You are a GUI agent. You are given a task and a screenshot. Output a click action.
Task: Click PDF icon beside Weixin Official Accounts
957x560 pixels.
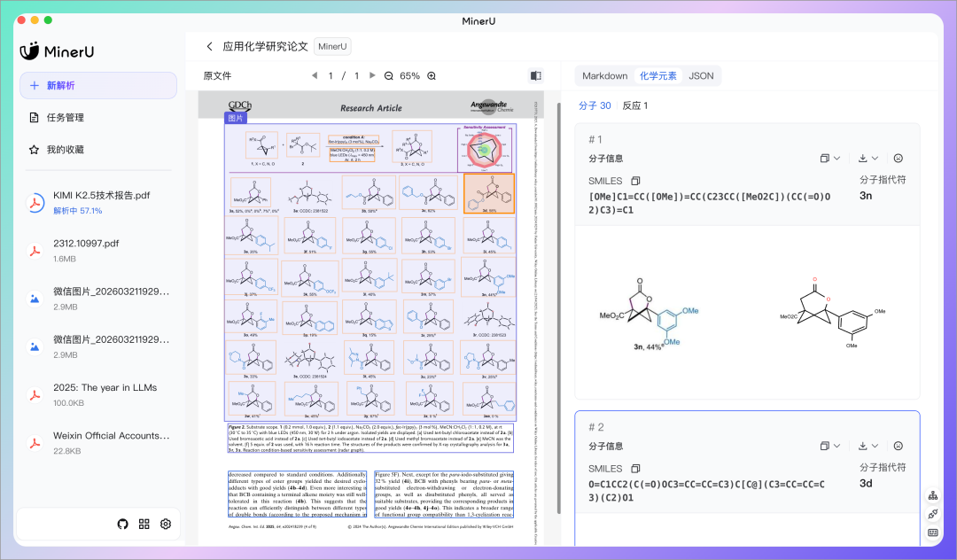35,443
